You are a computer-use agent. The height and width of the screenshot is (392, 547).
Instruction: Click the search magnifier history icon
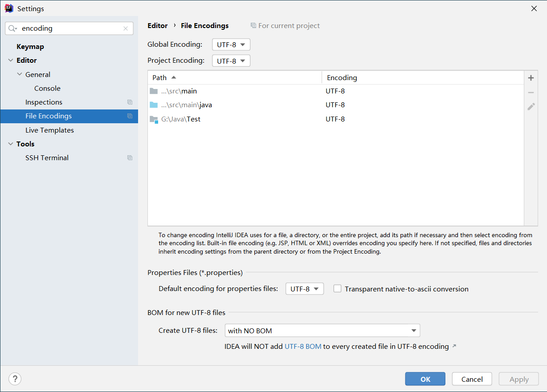click(x=13, y=28)
